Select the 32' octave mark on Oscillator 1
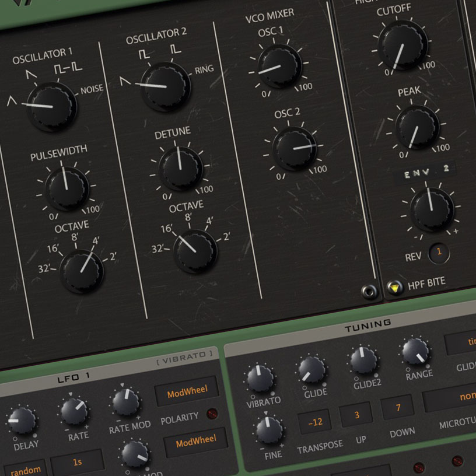The height and width of the screenshot is (476, 476). (x=44, y=269)
